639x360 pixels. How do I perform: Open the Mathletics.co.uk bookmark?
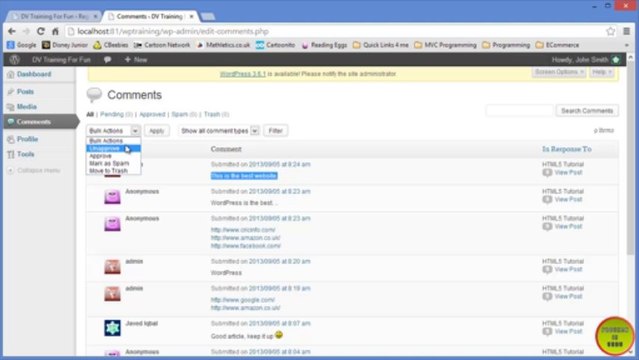pyautogui.click(x=223, y=45)
